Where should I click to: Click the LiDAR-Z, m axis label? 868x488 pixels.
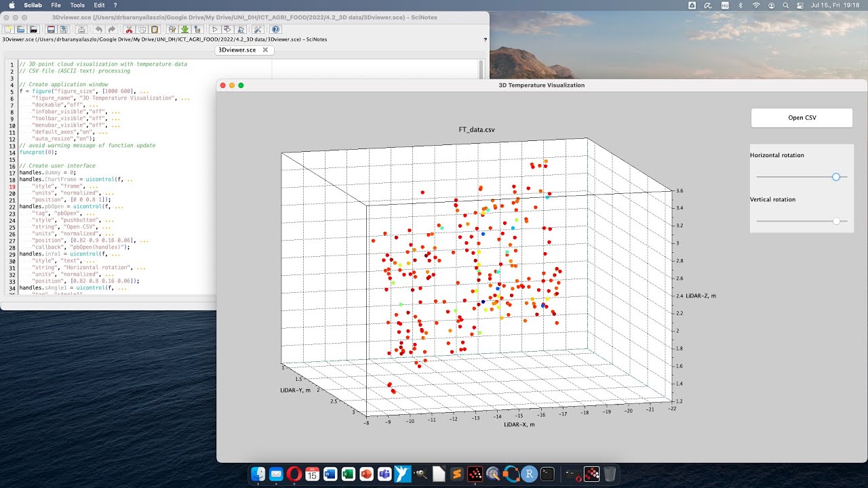point(701,296)
